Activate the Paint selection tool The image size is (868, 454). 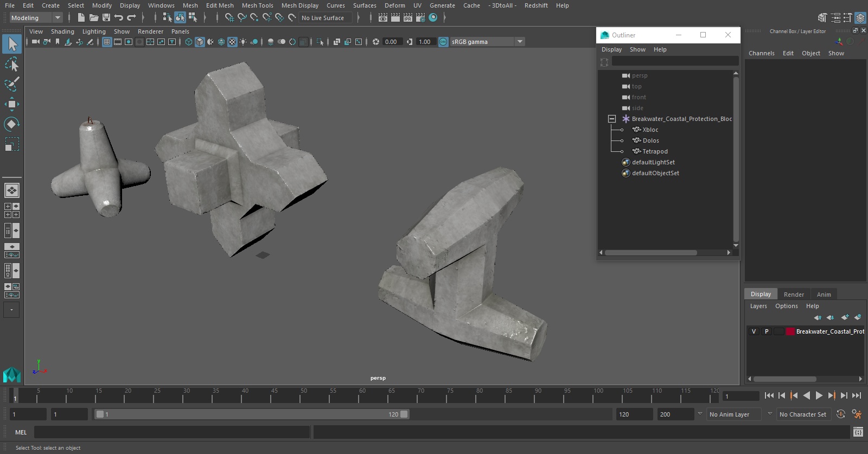[x=12, y=84]
